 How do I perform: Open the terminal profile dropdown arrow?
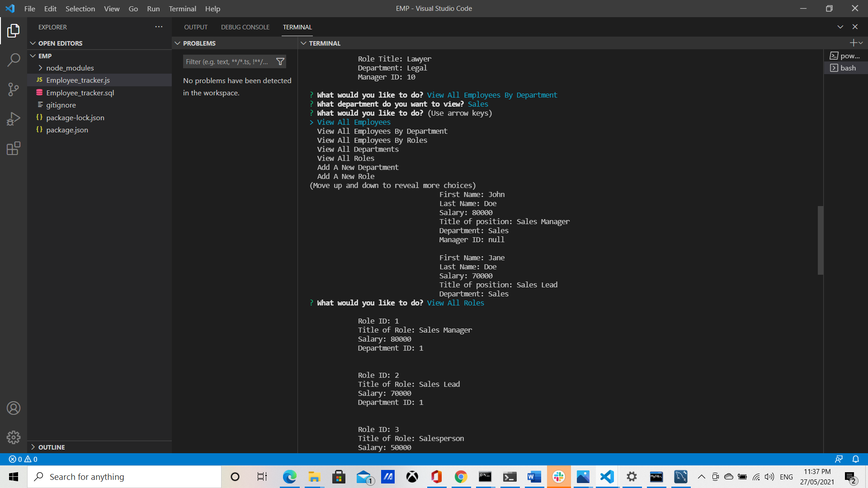(861, 43)
